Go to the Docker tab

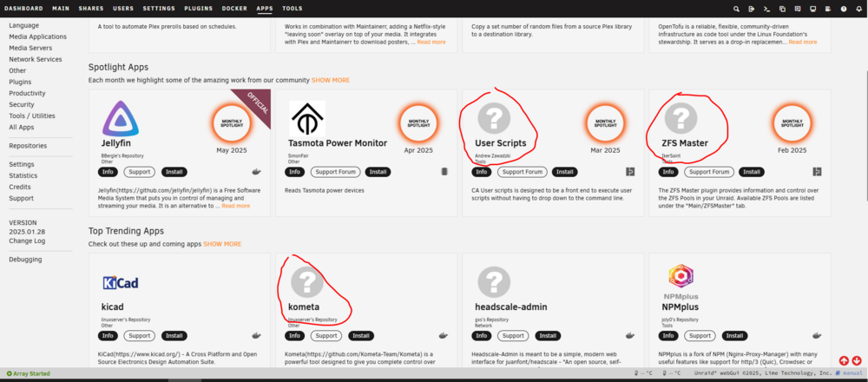234,9
